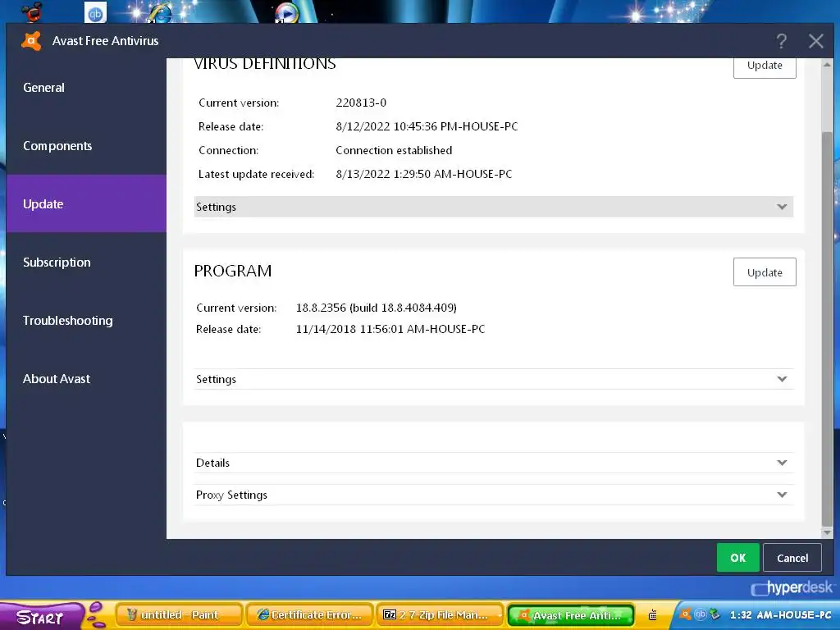Click the purple quick-launch icon beside Start
Viewport: 840px width, 630px height.
click(x=96, y=614)
